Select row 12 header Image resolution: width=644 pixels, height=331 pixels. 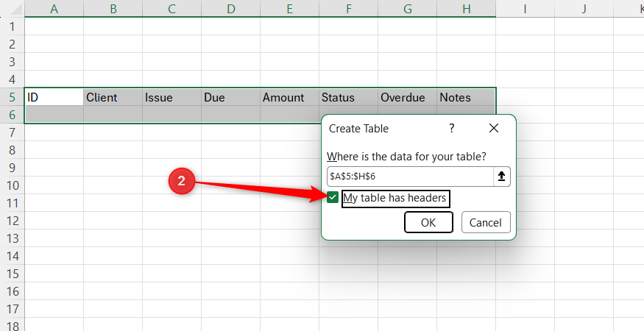pos(12,221)
